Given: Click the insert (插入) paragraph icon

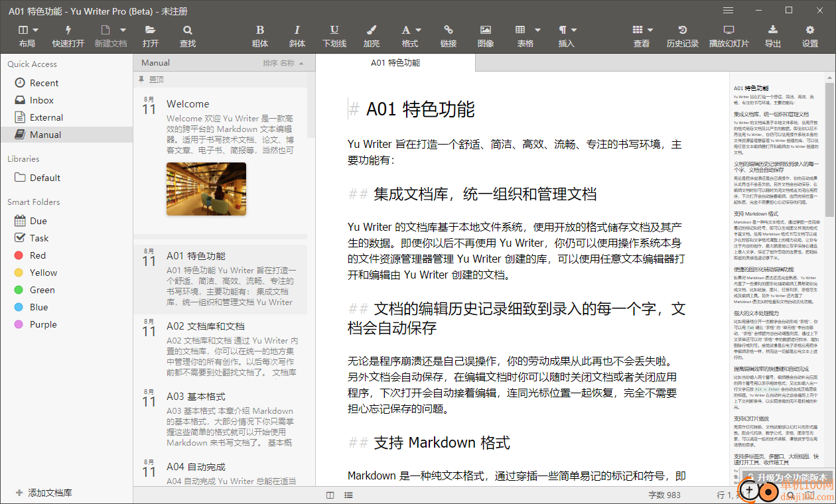Looking at the screenshot, I should [x=563, y=30].
